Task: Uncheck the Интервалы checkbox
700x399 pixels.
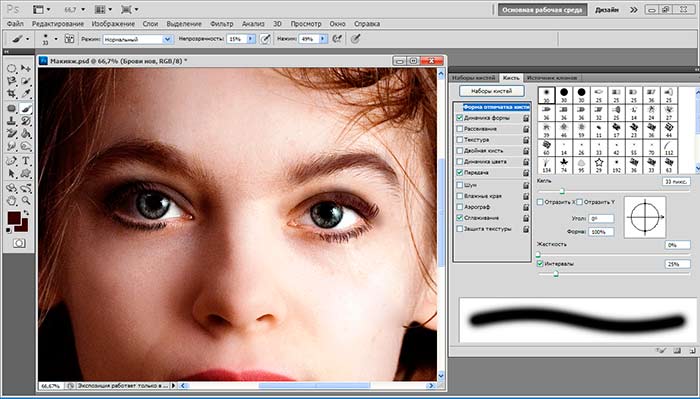Action: coord(540,264)
